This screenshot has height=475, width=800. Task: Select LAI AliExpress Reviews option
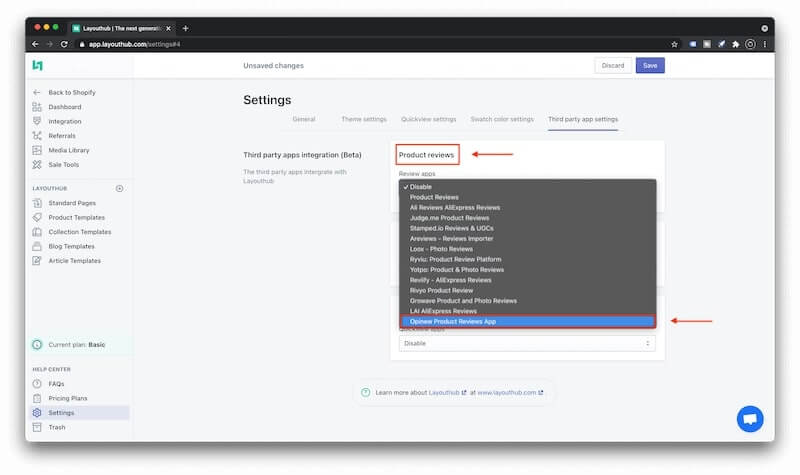coord(528,311)
